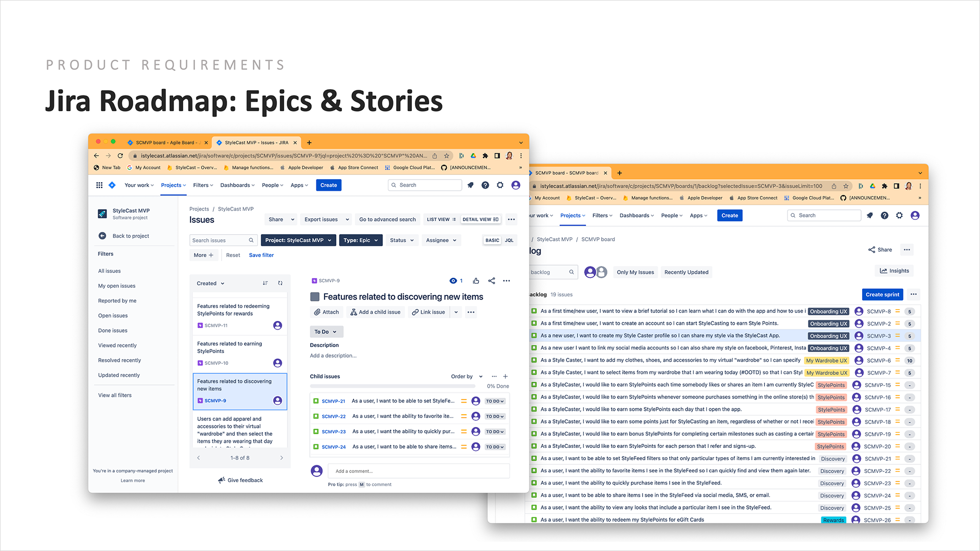The width and height of the screenshot is (980, 551).
Task: Open Assignee filter dropdown
Action: click(441, 240)
